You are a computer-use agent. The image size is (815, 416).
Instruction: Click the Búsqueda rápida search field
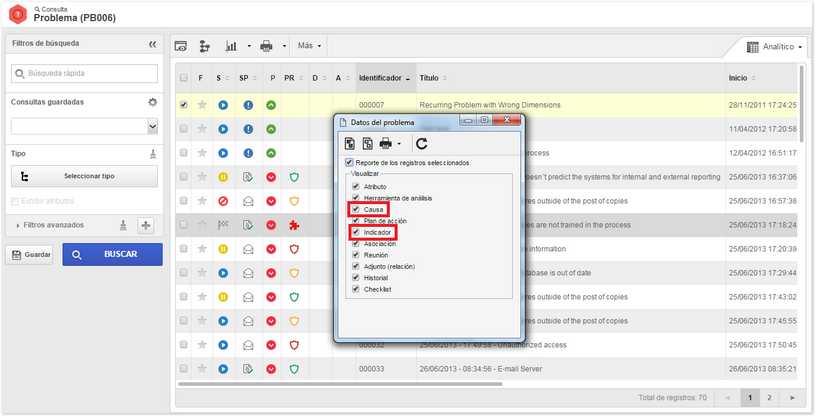[x=84, y=73]
